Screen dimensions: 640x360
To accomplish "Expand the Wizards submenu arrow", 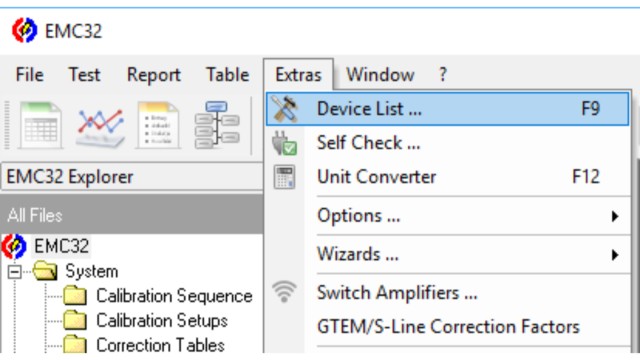I will pos(615,255).
